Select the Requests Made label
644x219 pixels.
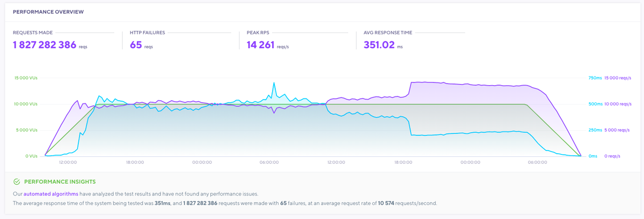pyautogui.click(x=33, y=33)
